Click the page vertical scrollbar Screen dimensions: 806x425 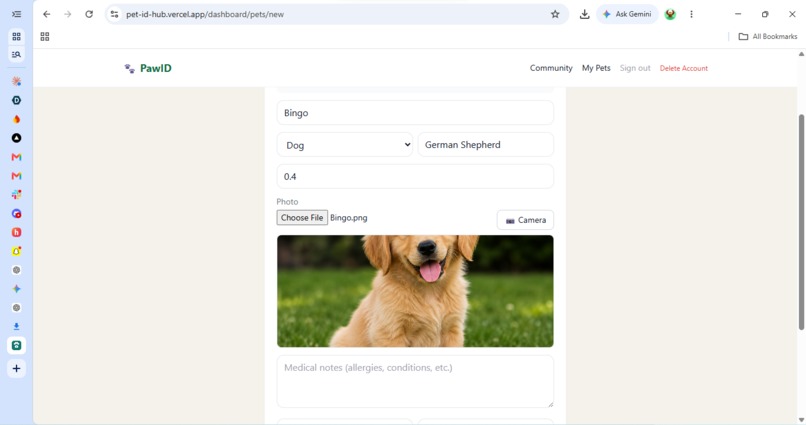click(801, 222)
